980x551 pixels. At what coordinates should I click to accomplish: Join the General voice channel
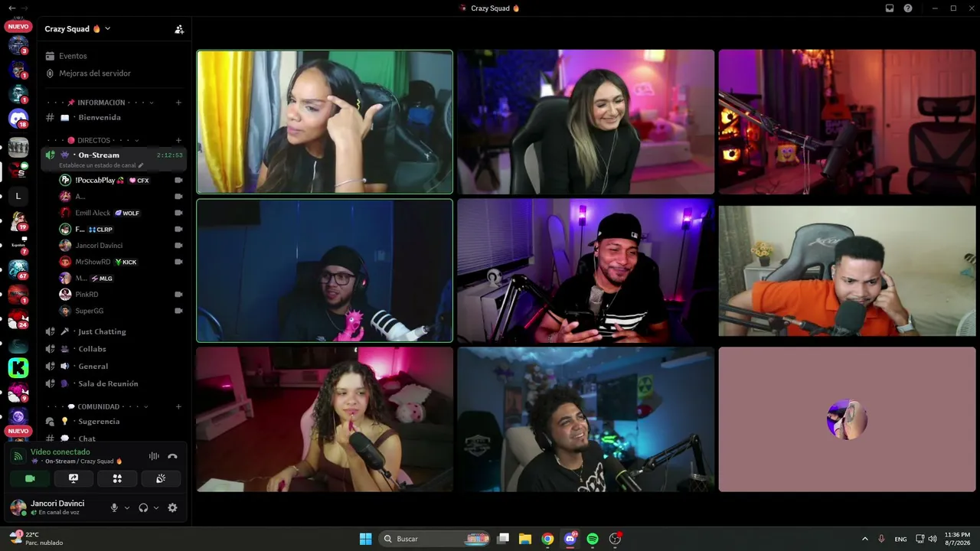[x=114, y=366]
